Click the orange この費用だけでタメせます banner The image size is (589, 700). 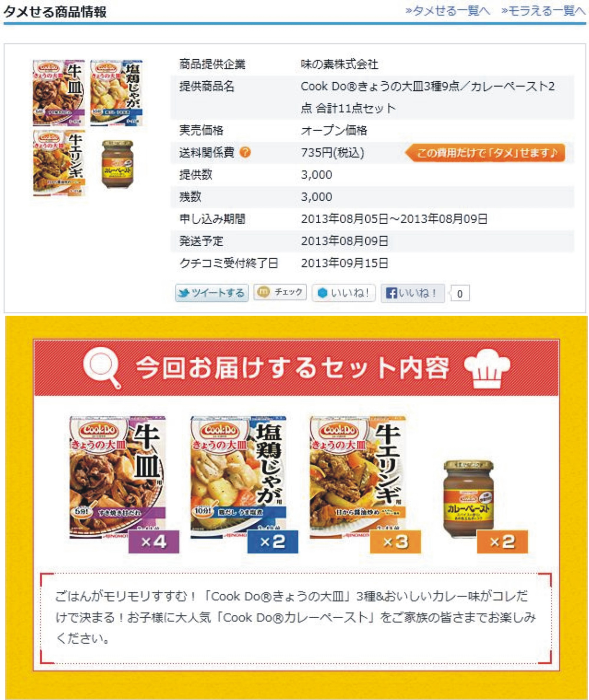(485, 153)
